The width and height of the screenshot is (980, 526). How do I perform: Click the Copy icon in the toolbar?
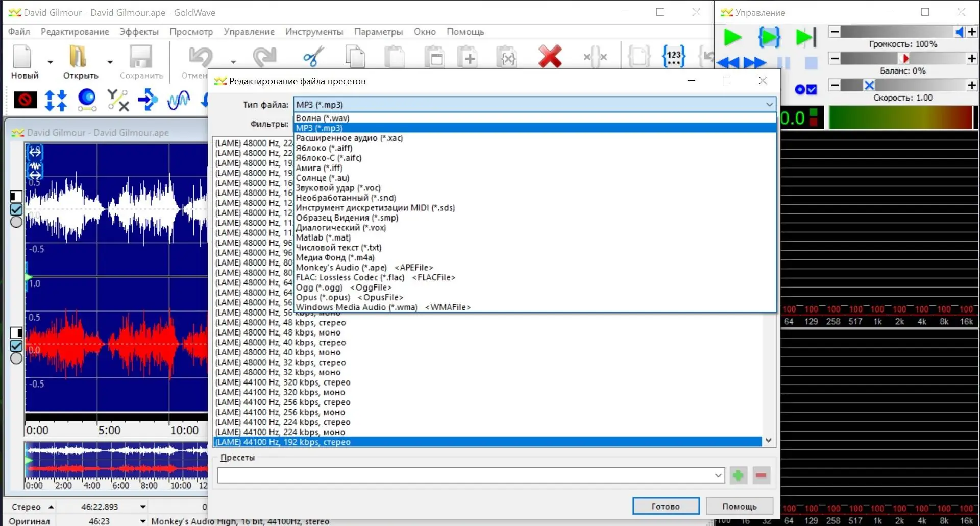pyautogui.click(x=355, y=56)
